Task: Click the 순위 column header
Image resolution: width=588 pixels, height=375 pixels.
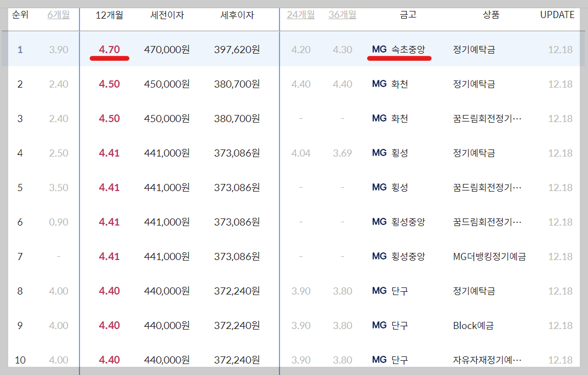Action: pos(20,15)
